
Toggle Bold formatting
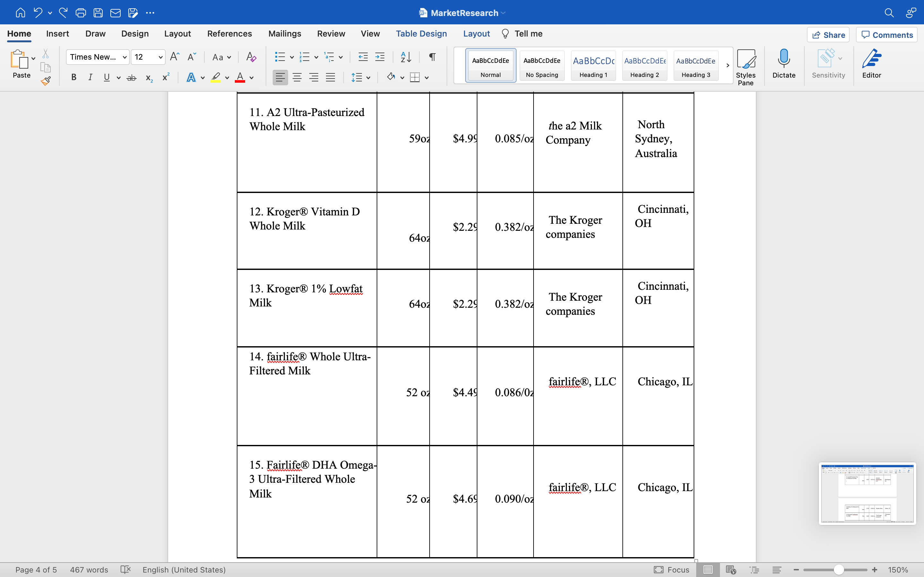click(x=74, y=78)
